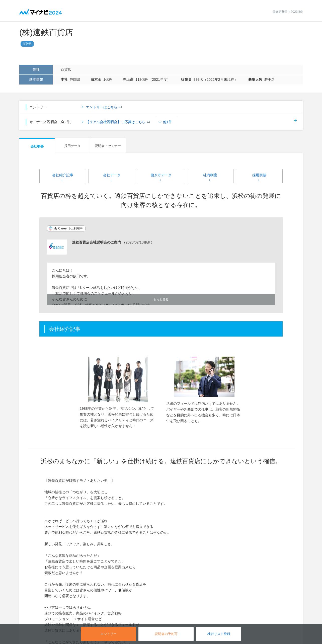The width and height of the screenshot is (322, 644).
Task: Click the 従業員 395名 entry
Action: 209,80
